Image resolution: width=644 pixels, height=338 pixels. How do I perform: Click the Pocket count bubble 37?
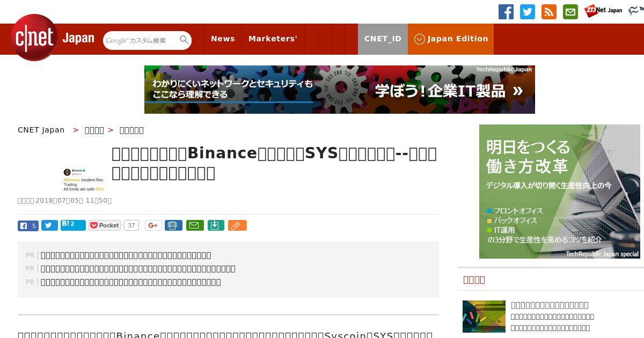pyautogui.click(x=131, y=225)
